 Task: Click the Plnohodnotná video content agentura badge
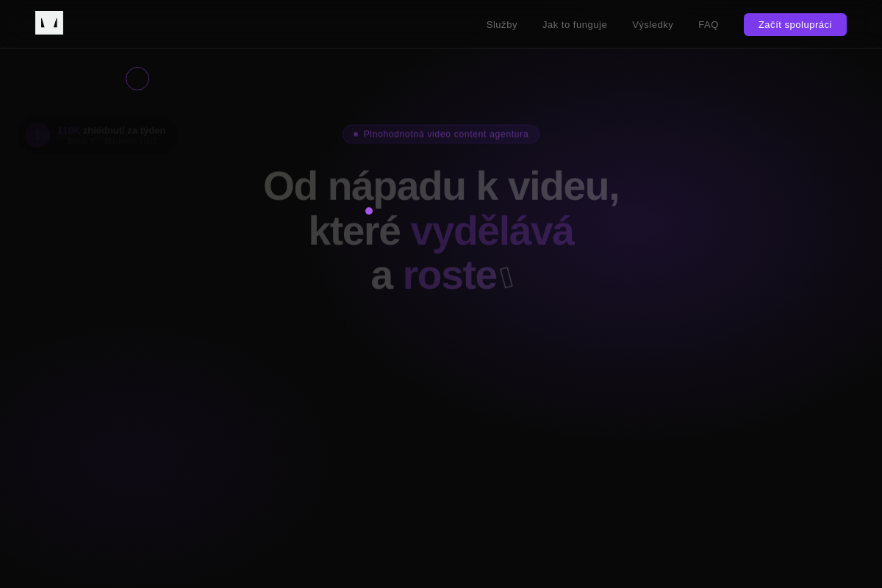click(441, 135)
